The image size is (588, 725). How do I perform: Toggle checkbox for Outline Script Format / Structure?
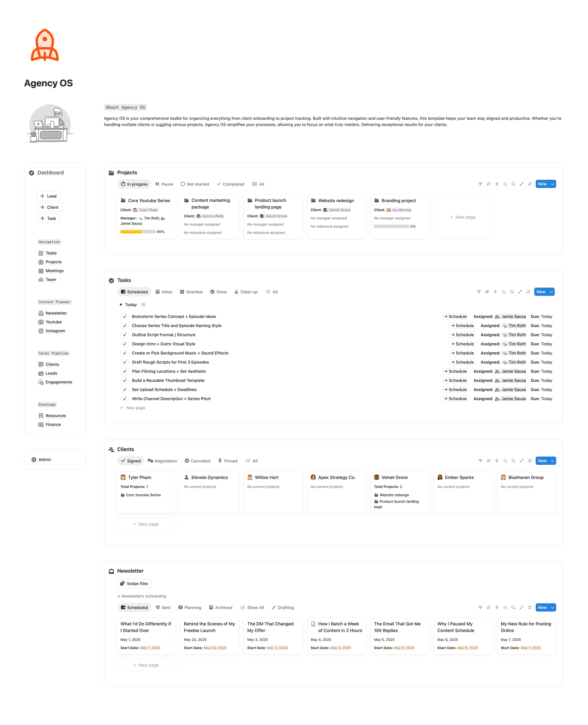click(x=125, y=335)
